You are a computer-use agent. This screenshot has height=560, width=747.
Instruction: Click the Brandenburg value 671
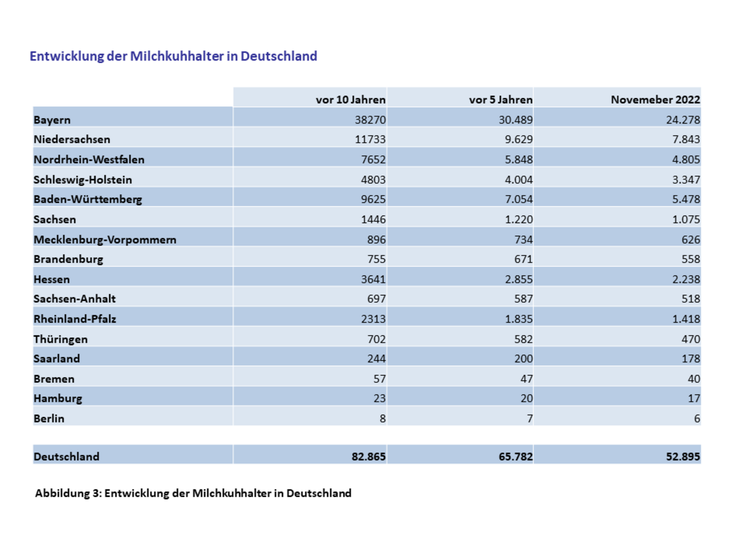[x=523, y=259]
